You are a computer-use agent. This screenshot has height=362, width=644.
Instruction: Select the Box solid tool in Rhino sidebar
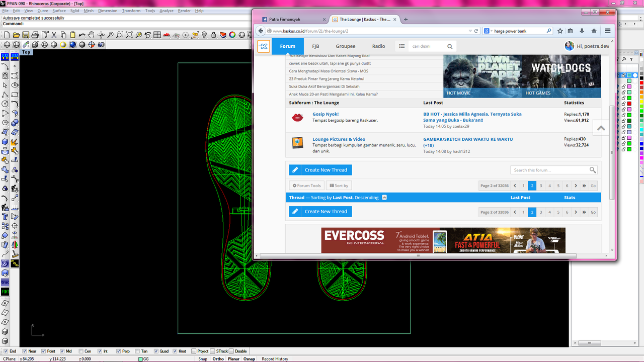(5, 141)
